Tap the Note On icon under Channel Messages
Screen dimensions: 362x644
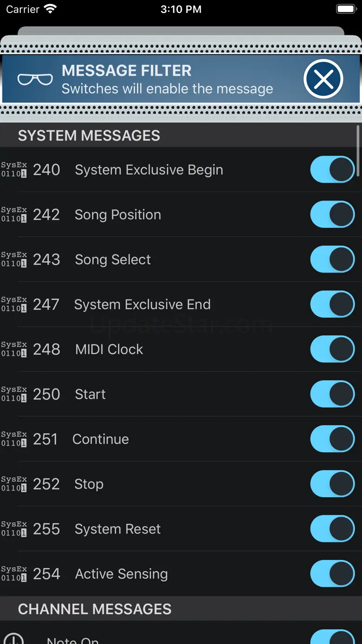coord(14,639)
